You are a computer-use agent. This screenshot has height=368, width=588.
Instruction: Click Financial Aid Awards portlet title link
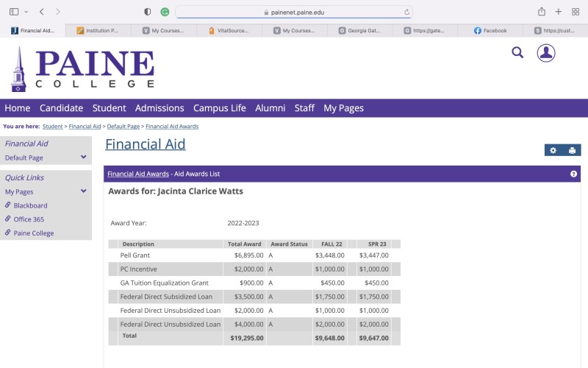(x=138, y=174)
